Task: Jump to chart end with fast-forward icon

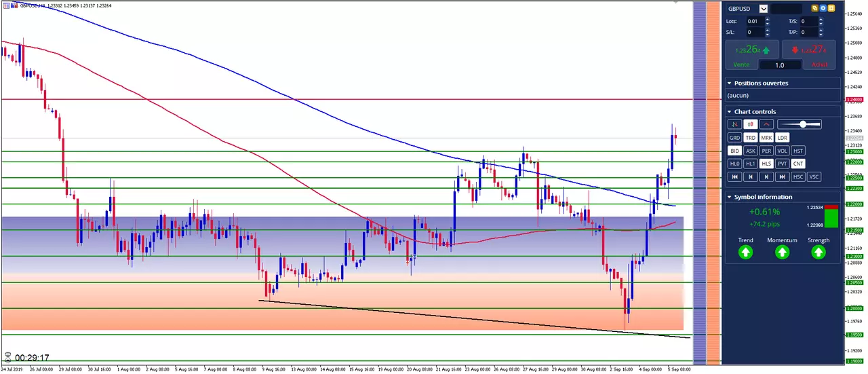Action: [x=783, y=176]
